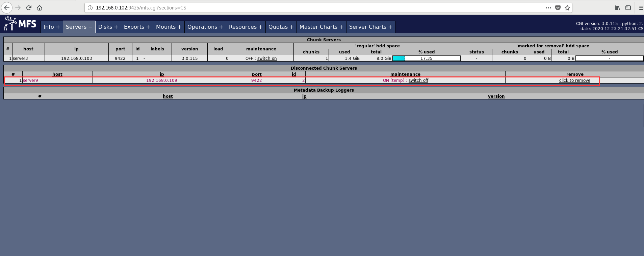
Task: Open the Disks tab
Action: tap(108, 27)
